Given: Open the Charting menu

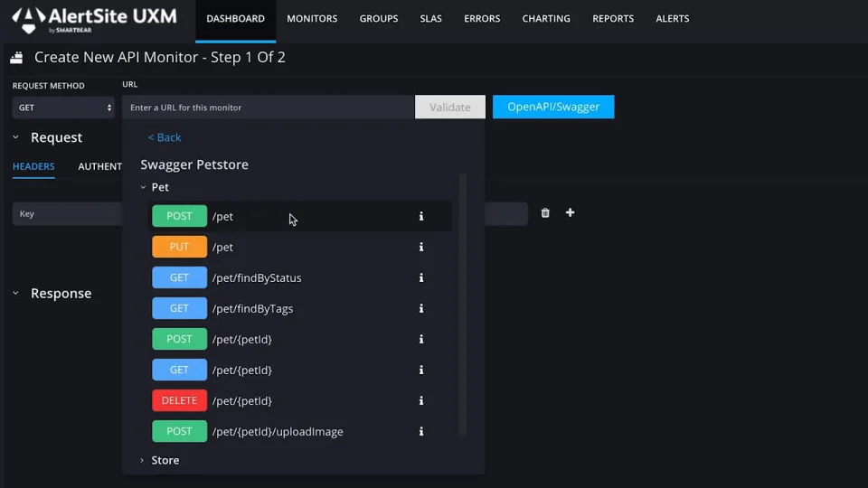Looking at the screenshot, I should point(546,19).
